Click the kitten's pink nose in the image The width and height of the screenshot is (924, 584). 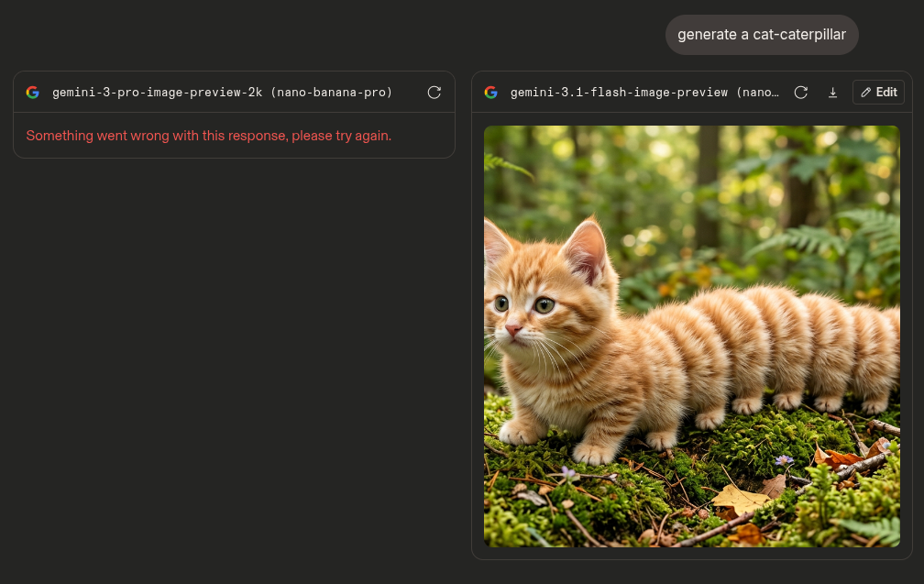click(513, 328)
